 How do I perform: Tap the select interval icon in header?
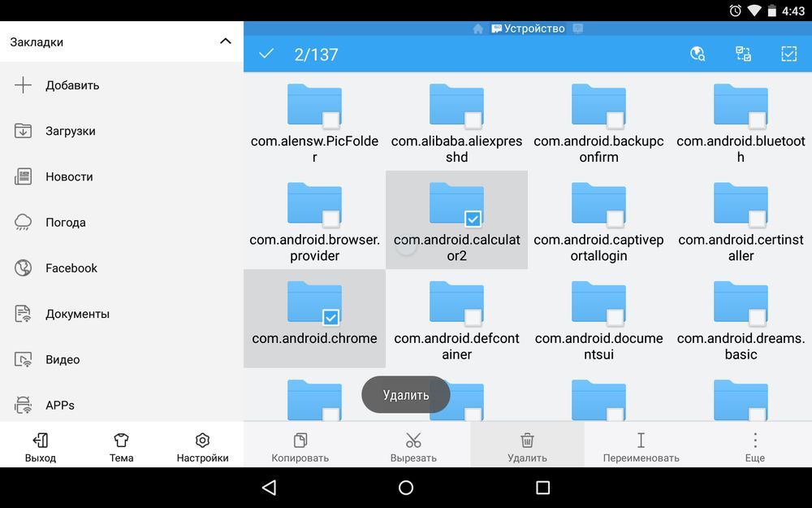point(744,54)
